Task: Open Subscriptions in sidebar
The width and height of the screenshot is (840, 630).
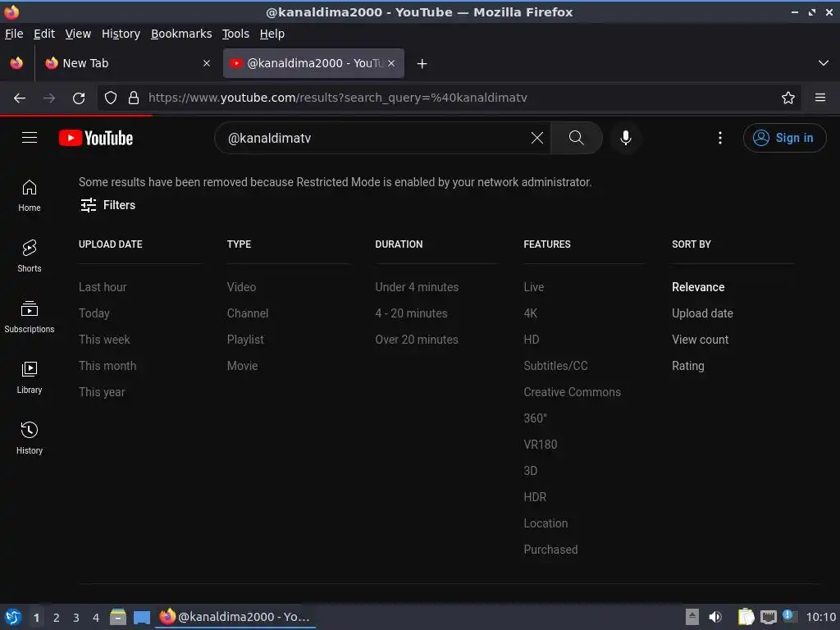Action: pyautogui.click(x=30, y=317)
